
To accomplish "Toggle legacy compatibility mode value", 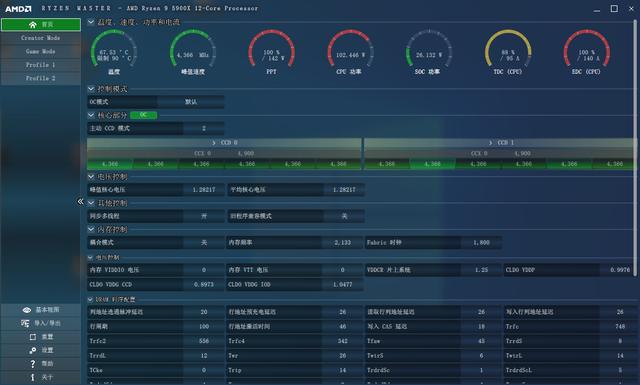I will 344,216.
